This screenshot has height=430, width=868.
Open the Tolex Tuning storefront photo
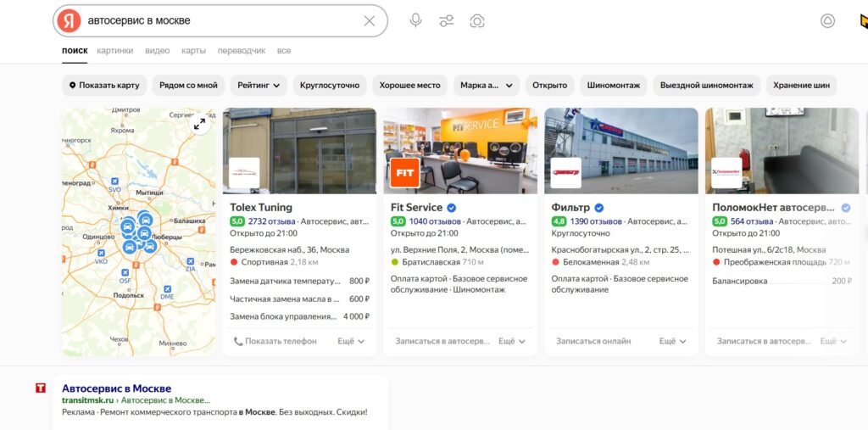[299, 151]
